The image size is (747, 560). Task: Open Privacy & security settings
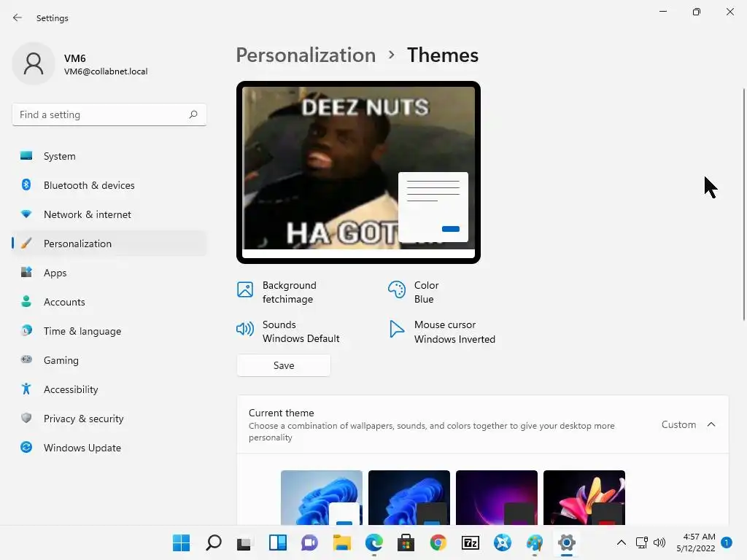pos(109,419)
